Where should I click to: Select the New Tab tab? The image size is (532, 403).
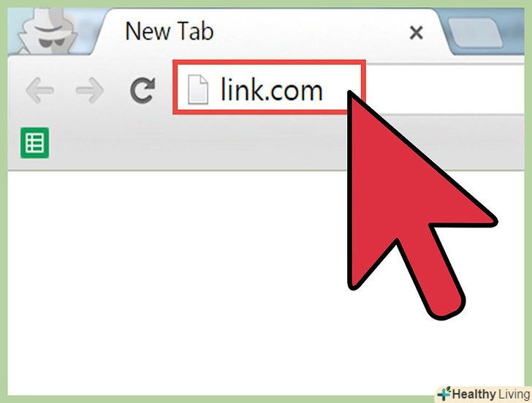(265, 33)
